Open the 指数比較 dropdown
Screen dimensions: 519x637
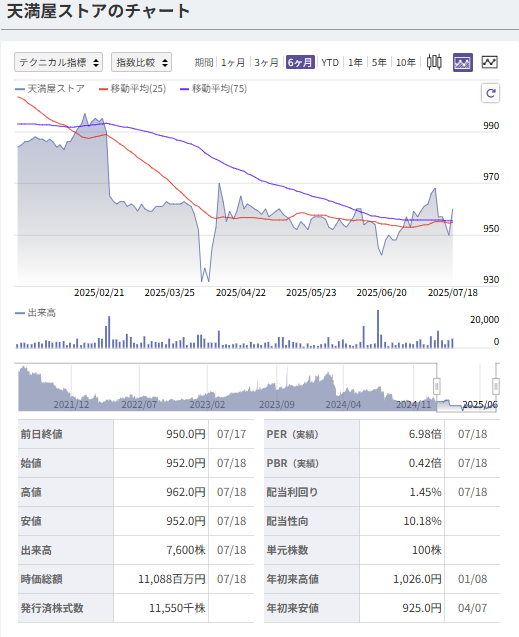click(x=141, y=62)
